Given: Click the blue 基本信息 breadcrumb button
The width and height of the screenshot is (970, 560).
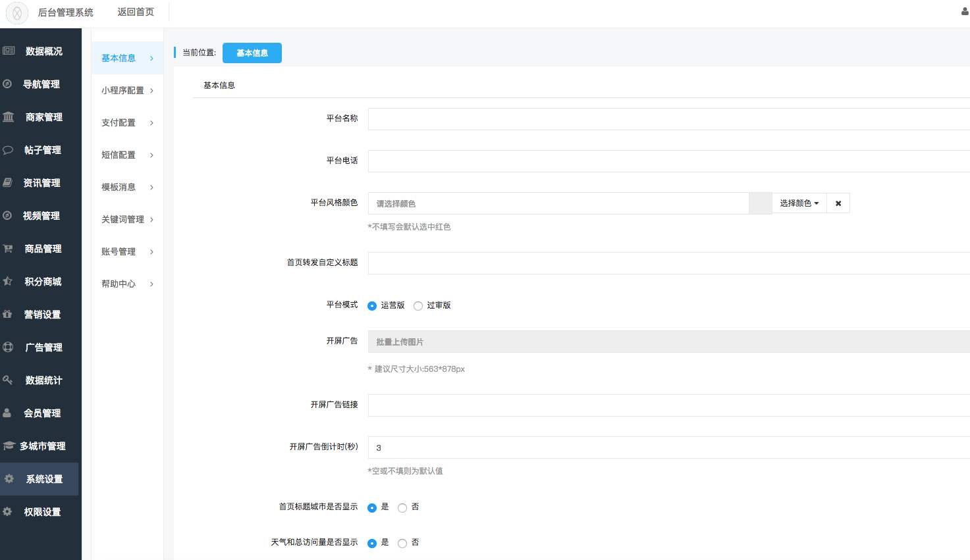Looking at the screenshot, I should (x=252, y=53).
